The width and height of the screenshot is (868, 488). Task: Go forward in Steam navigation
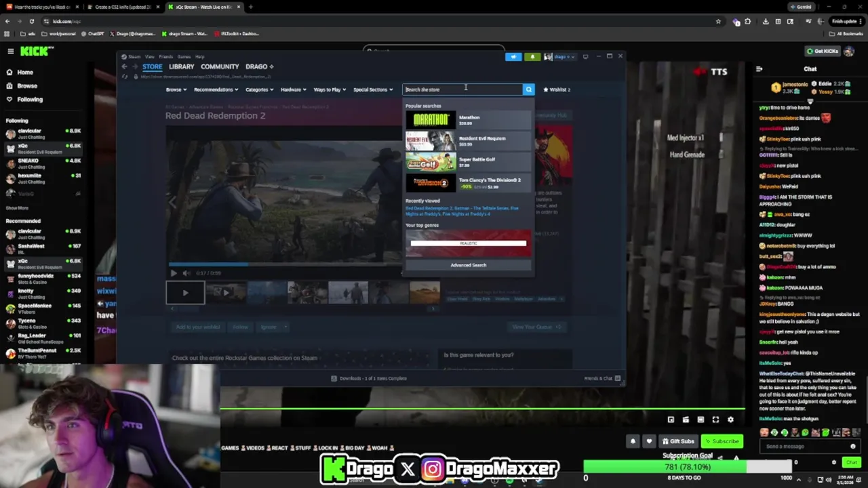pos(134,66)
